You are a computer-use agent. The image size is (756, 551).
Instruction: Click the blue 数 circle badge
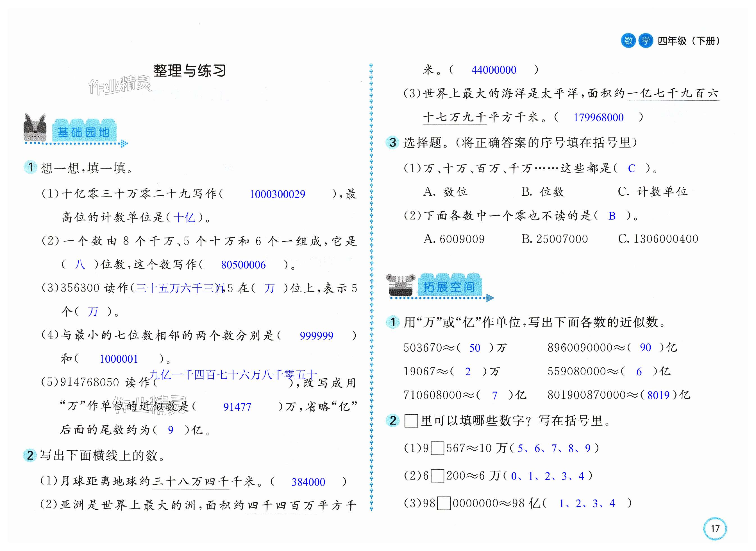point(628,41)
